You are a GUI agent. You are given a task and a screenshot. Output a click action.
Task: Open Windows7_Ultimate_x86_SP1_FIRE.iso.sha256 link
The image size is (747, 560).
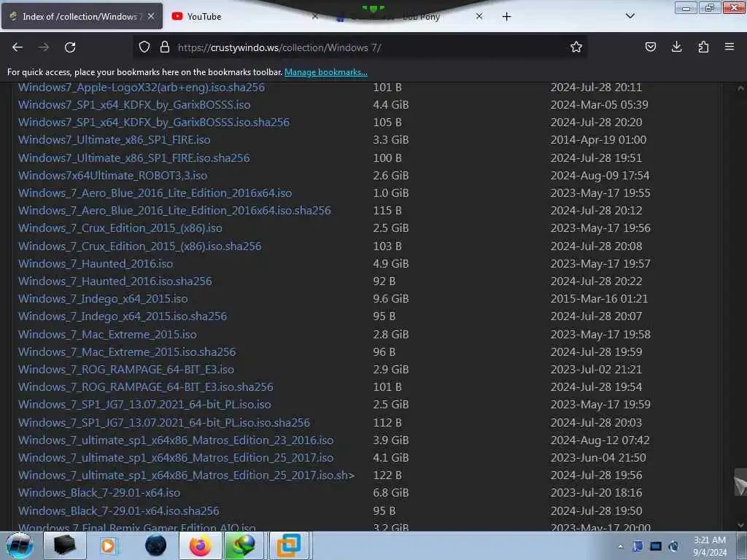[134, 158]
